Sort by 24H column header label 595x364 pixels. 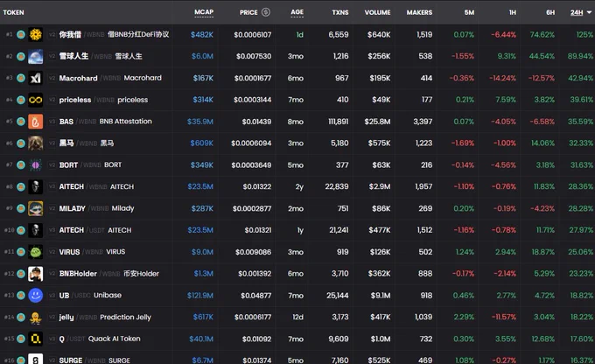point(577,12)
